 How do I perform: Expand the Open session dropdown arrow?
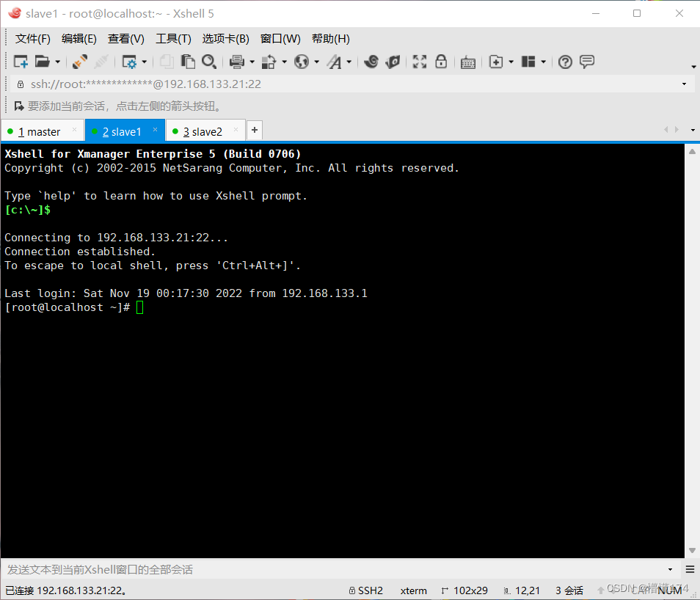(57, 62)
